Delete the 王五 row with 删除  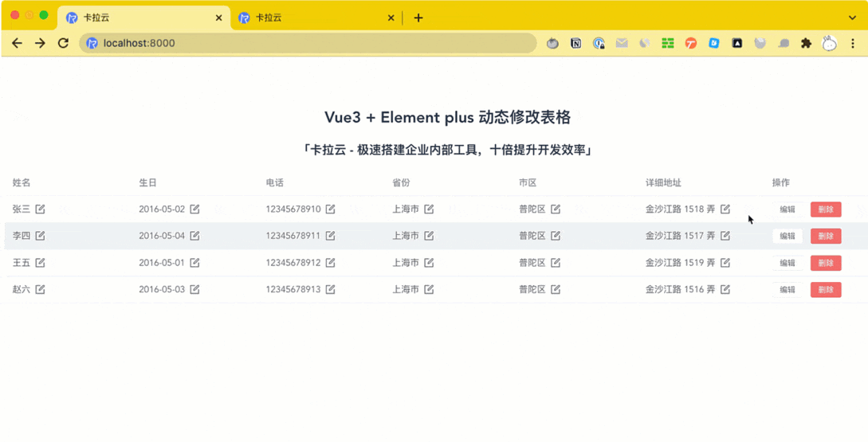coord(826,264)
